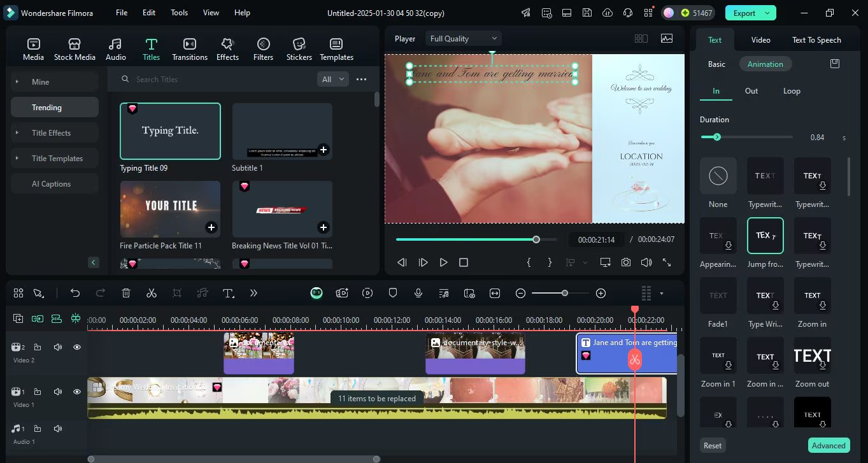Click the undo arrow in timeline toolbar
This screenshot has width=868, height=463.
75,293
